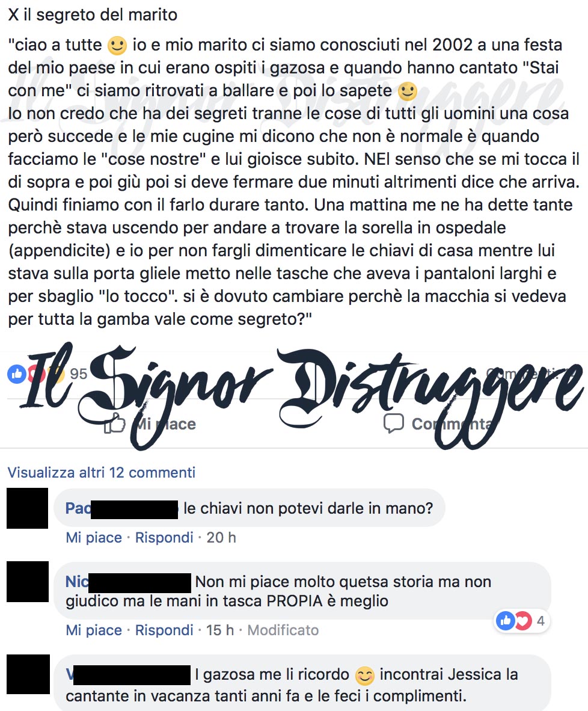Click the heart reaction on Nic's comment

click(523, 620)
